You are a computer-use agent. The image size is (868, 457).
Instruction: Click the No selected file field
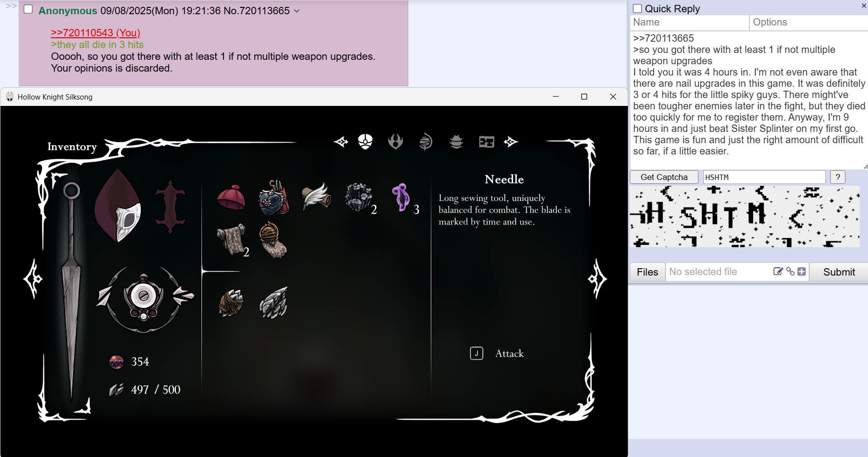pos(719,272)
